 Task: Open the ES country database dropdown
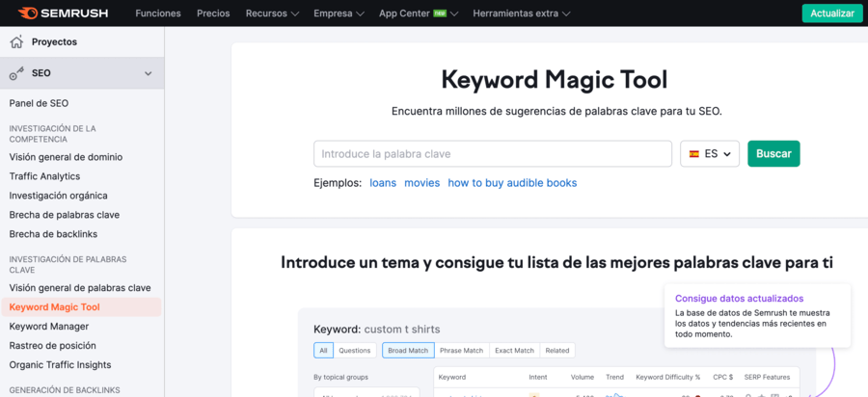pos(710,154)
